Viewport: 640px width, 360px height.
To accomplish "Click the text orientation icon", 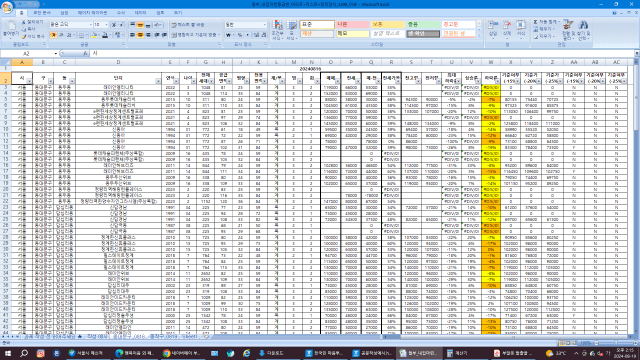I will click(158, 25).
